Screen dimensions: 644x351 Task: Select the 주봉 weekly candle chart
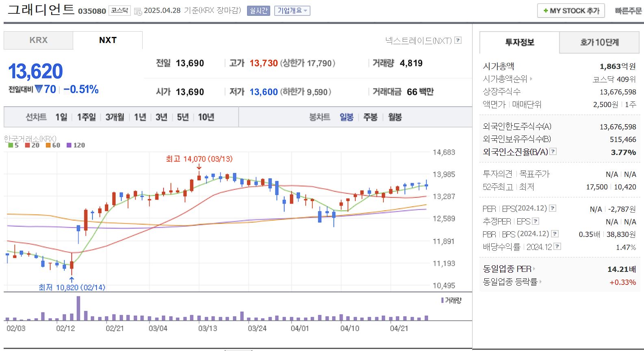[370, 117]
